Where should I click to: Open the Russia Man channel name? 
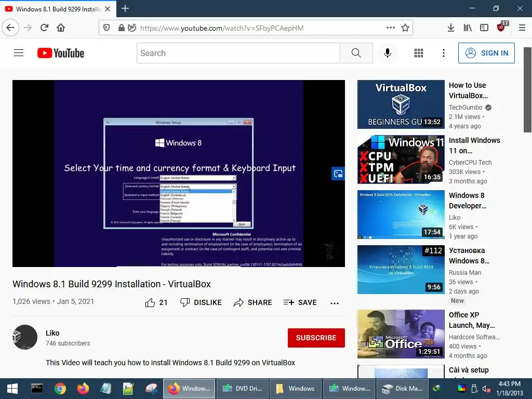[x=465, y=272]
